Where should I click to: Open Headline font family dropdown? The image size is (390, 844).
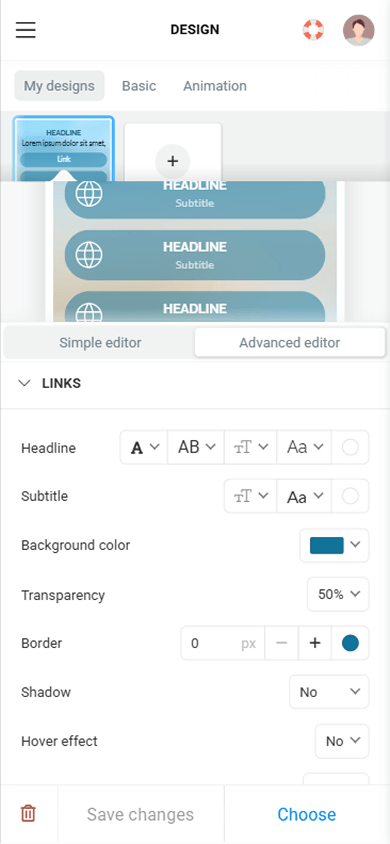pos(144,447)
